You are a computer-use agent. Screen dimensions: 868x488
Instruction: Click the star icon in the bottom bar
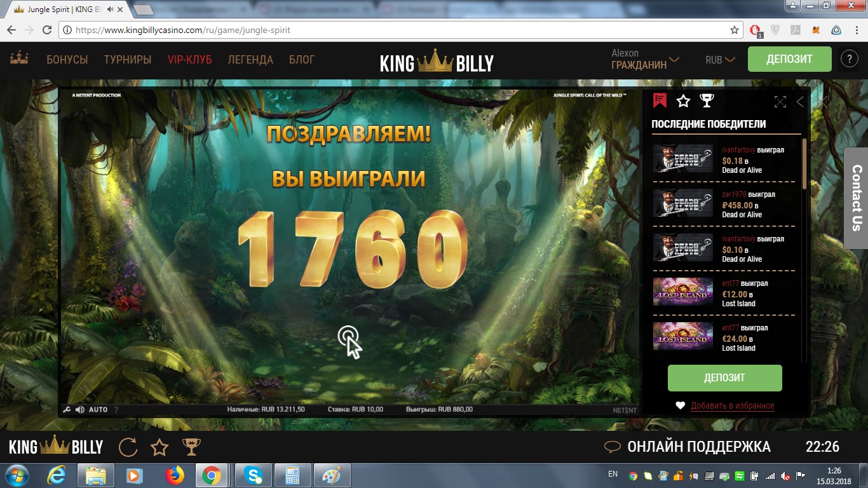pos(159,447)
